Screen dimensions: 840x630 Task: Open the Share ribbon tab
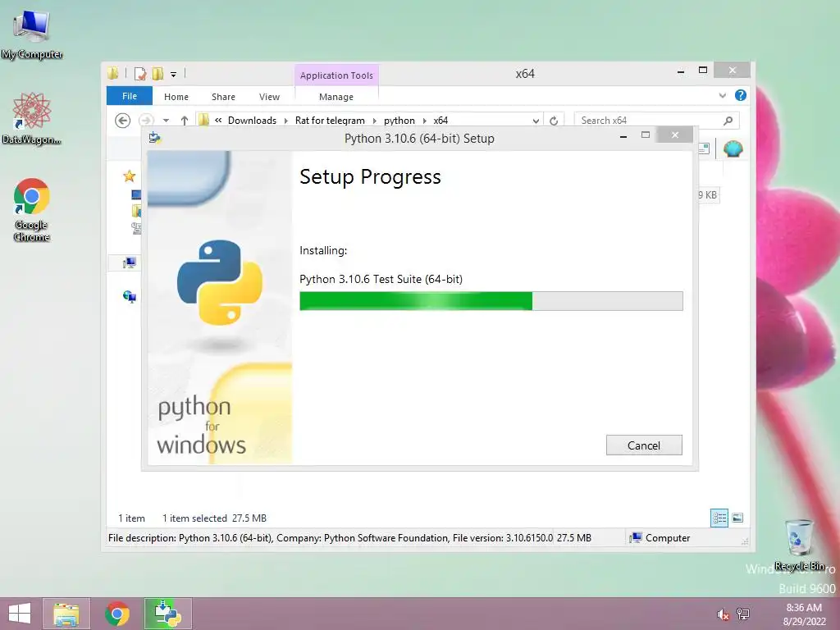pos(223,97)
